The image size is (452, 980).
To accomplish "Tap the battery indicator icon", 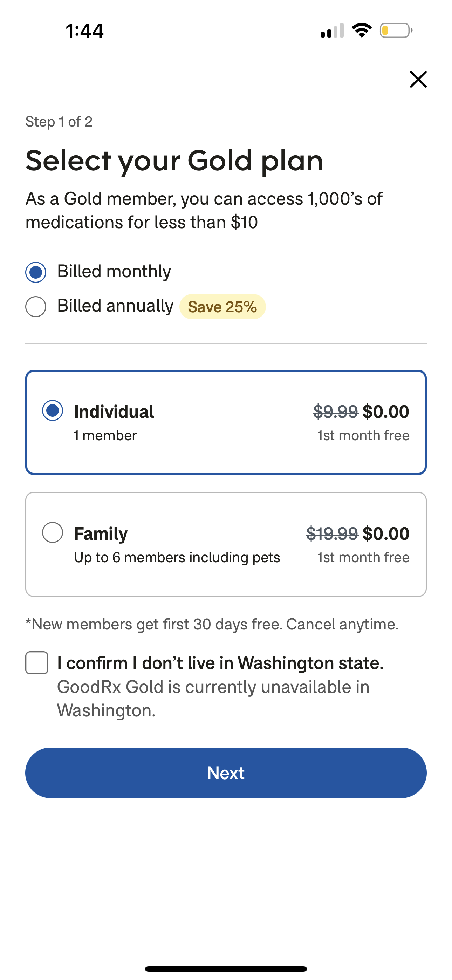I will click(x=396, y=30).
